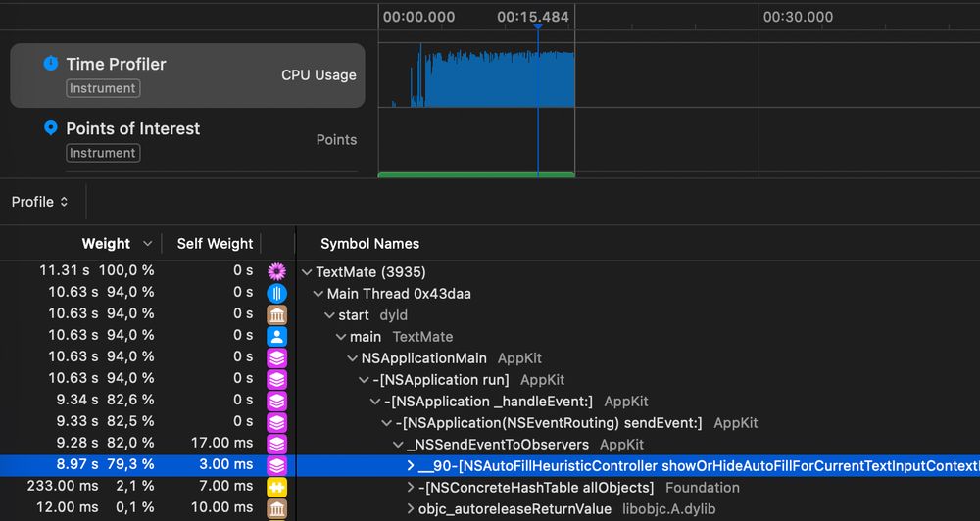Click the 7.00 ms self weight cell
This screenshot has width=980, height=521.
226,487
